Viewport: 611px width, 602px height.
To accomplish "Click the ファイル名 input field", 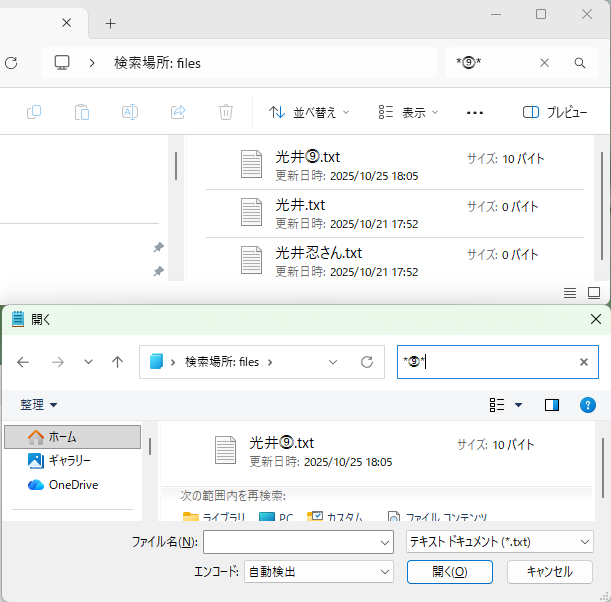I will tap(298, 542).
